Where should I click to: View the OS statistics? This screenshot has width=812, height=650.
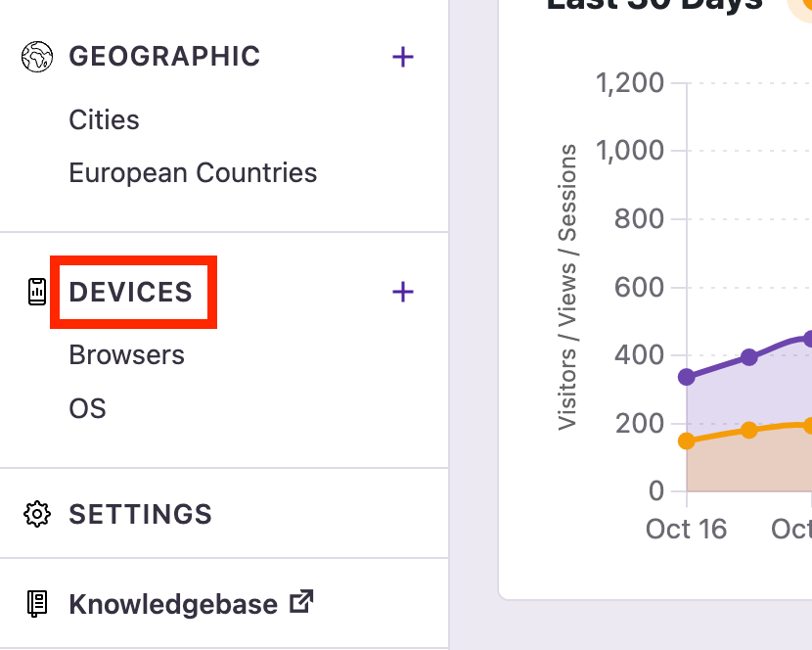(87, 408)
